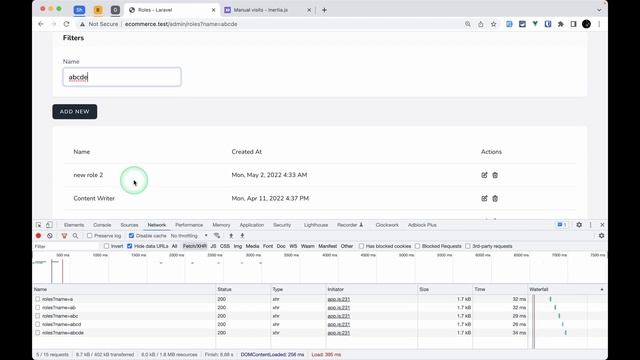Open the No throttling dropdown

point(189,236)
